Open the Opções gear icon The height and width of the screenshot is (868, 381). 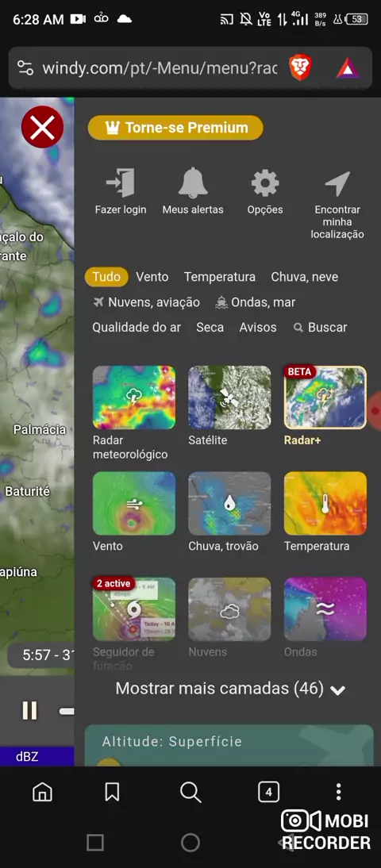(264, 183)
